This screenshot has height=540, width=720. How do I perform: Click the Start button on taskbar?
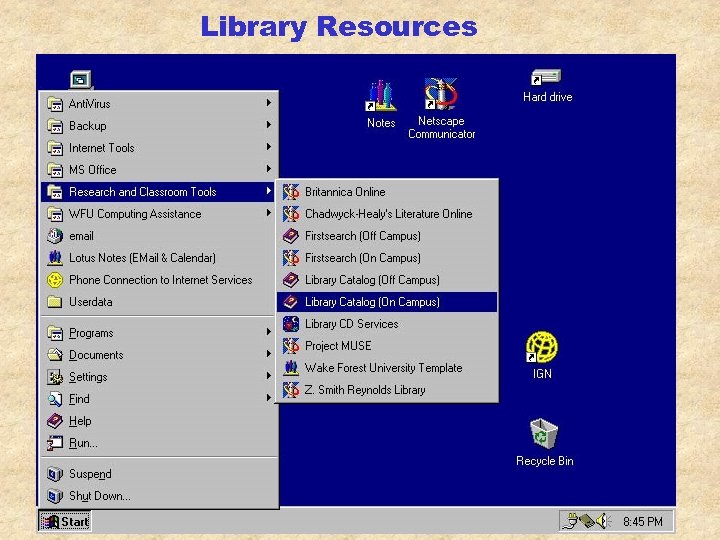pyautogui.click(x=65, y=521)
